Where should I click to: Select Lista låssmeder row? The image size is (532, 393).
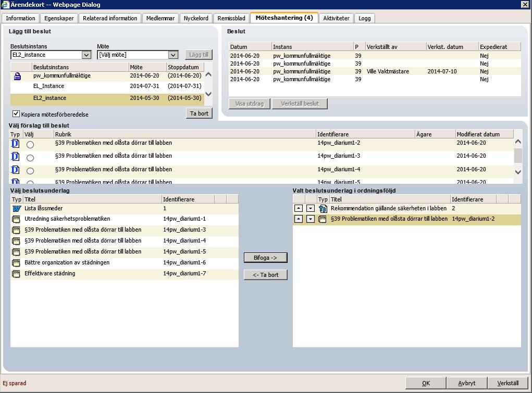pyautogui.click(x=125, y=209)
